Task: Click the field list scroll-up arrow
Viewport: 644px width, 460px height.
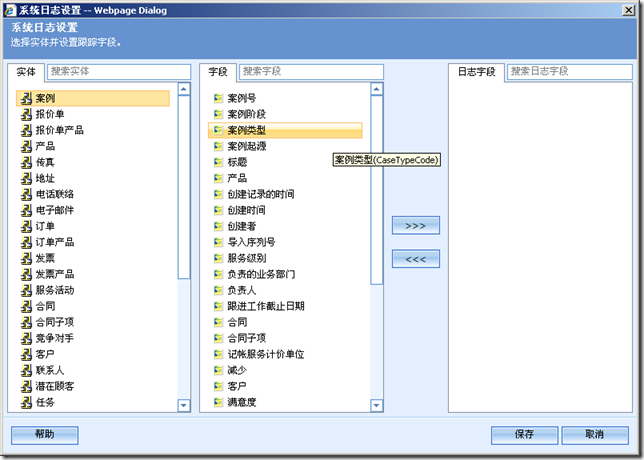Action: [377, 89]
